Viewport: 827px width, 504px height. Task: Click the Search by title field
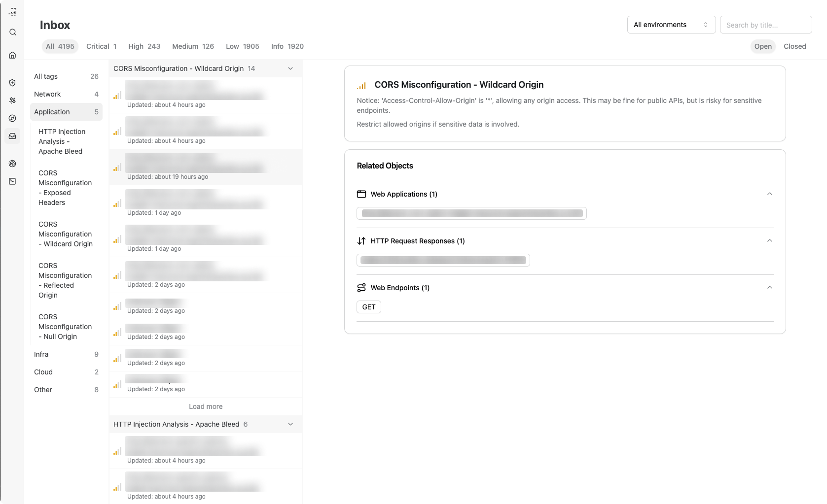coord(765,25)
